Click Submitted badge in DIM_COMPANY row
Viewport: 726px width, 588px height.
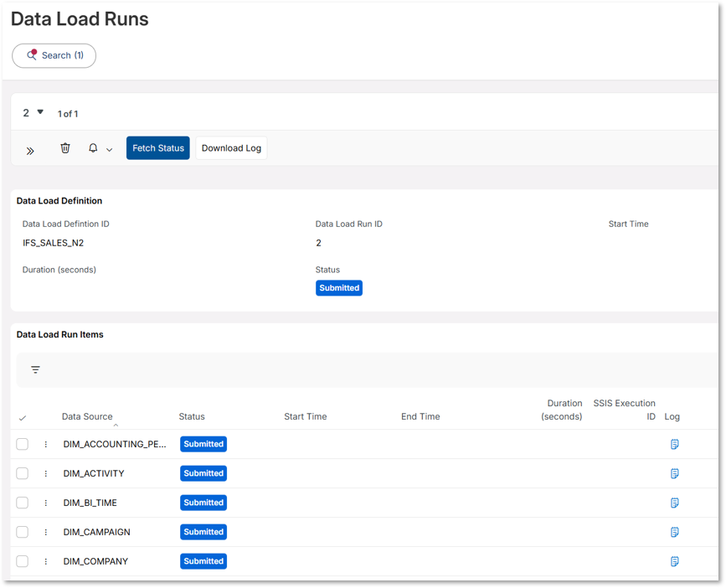click(x=203, y=561)
